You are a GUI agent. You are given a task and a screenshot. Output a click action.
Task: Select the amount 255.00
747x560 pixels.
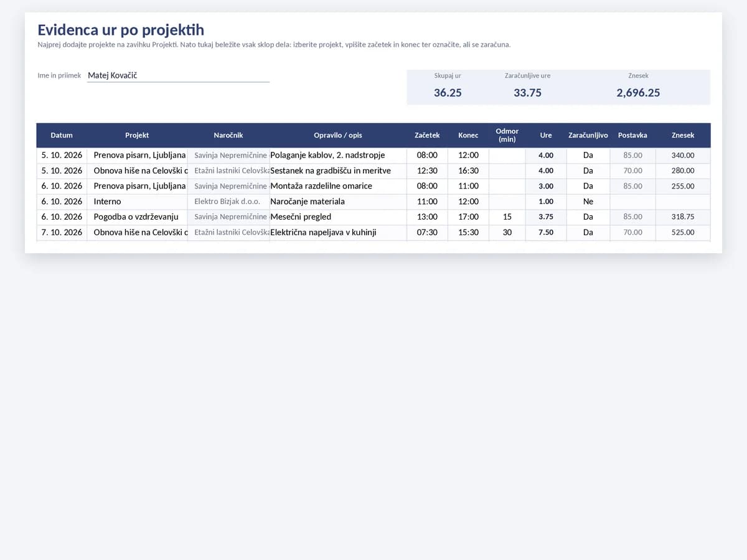click(x=683, y=186)
